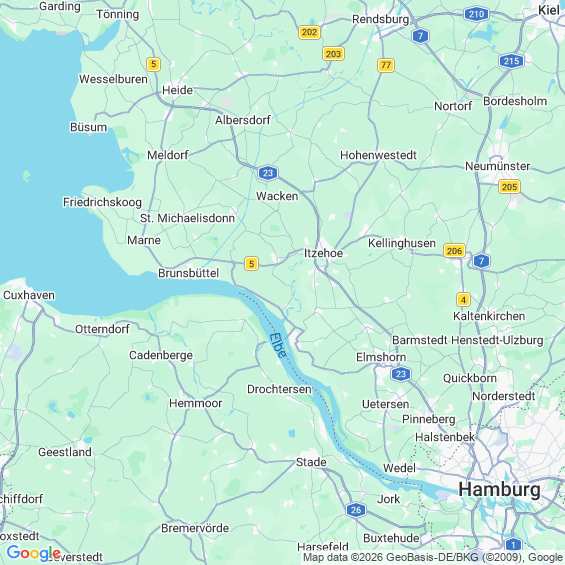Click the A7 highway shield near Rendsburg
565x565 pixels.
pos(420,36)
